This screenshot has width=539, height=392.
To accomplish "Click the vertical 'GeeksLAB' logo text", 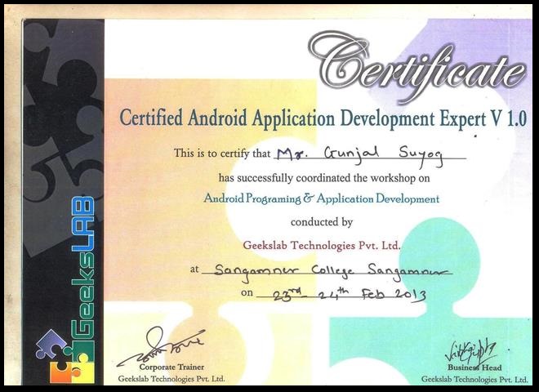I will [82, 269].
